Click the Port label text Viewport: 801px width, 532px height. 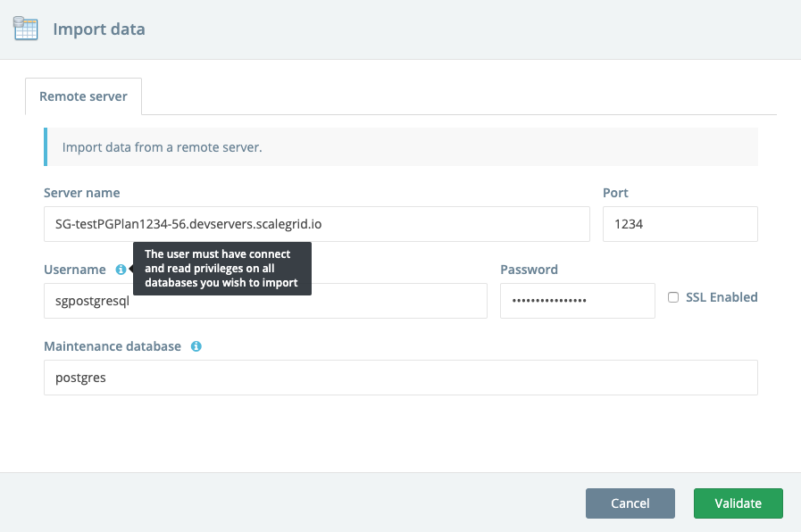pos(615,193)
